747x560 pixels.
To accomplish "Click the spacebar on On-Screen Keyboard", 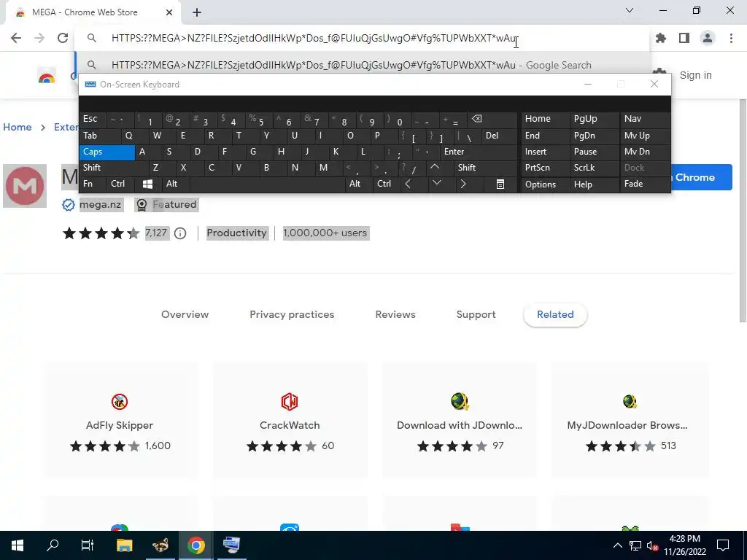I will coord(268,184).
